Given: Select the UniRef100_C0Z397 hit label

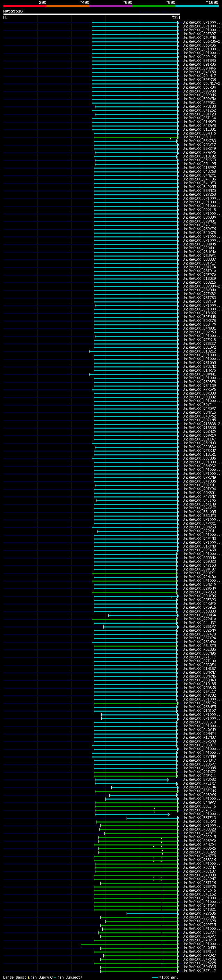Looking at the screenshot, I should coord(199,34).
